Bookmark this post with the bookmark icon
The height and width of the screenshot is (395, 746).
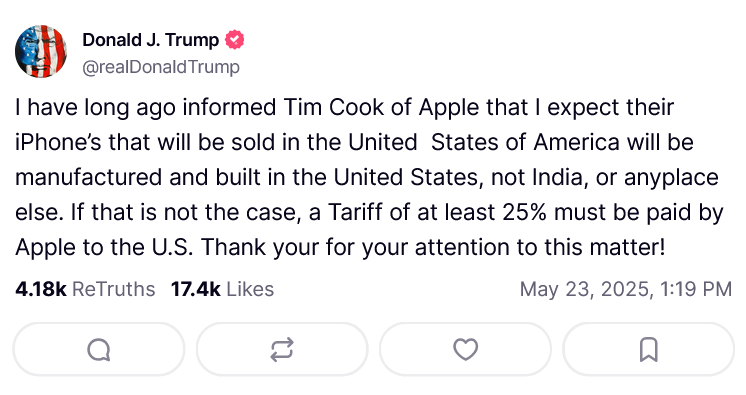[648, 350]
